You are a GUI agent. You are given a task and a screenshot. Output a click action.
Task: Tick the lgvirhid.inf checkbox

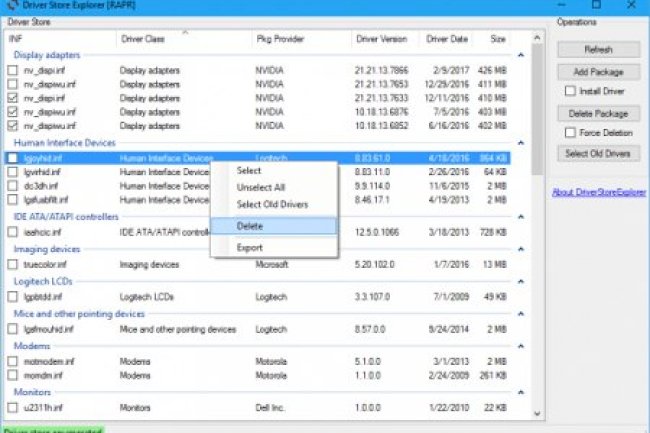(x=13, y=172)
